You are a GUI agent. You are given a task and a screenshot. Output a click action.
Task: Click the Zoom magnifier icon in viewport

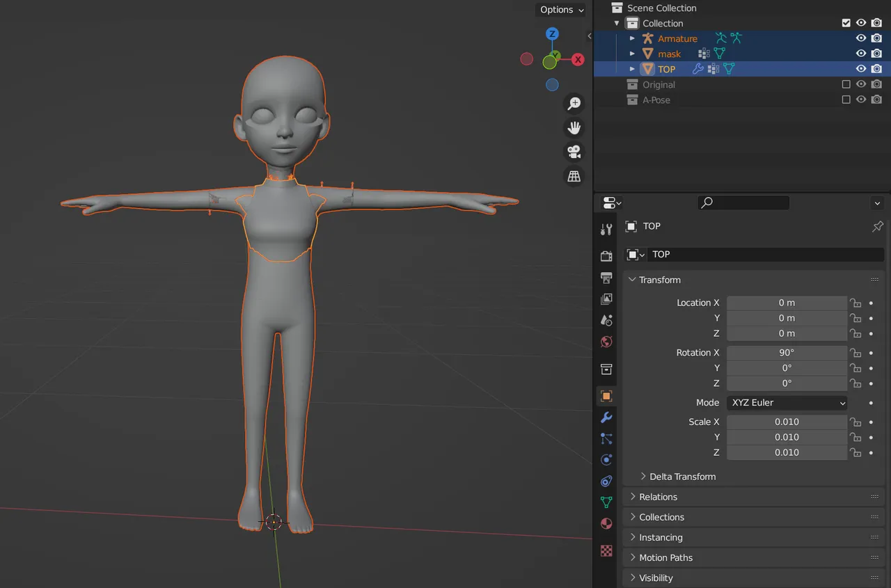[x=574, y=103]
